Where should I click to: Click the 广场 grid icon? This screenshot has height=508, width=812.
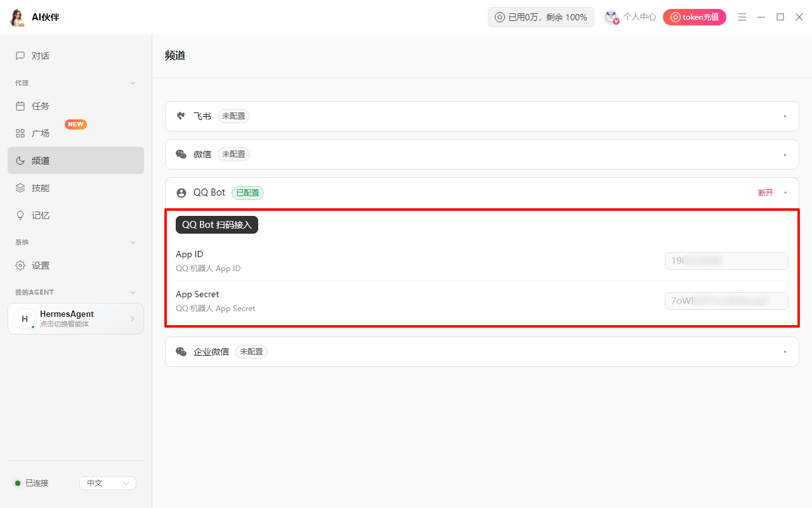click(x=20, y=133)
